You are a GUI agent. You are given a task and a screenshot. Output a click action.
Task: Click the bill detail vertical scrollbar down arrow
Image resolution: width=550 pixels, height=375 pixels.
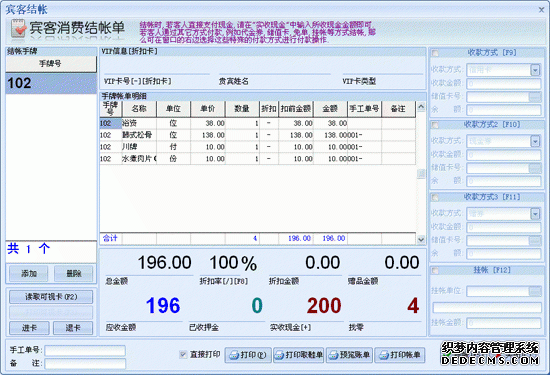(421, 239)
